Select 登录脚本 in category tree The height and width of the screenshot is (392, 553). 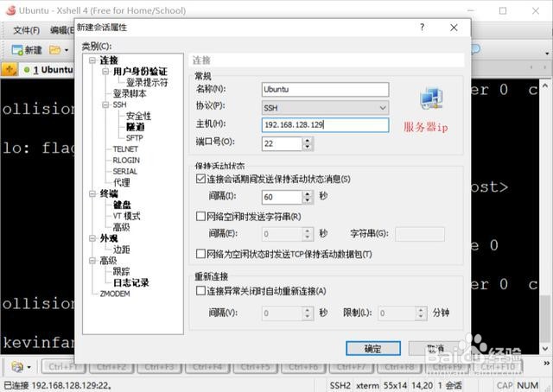tap(130, 93)
